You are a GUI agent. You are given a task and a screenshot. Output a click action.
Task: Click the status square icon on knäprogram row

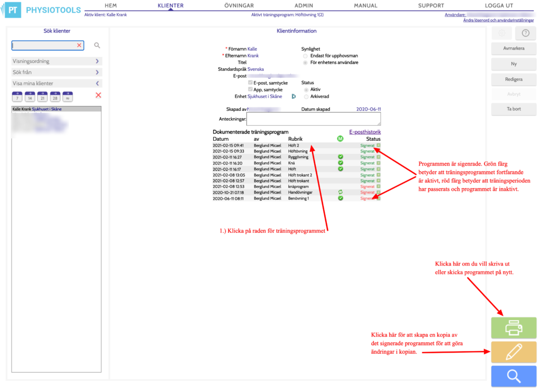378,187
